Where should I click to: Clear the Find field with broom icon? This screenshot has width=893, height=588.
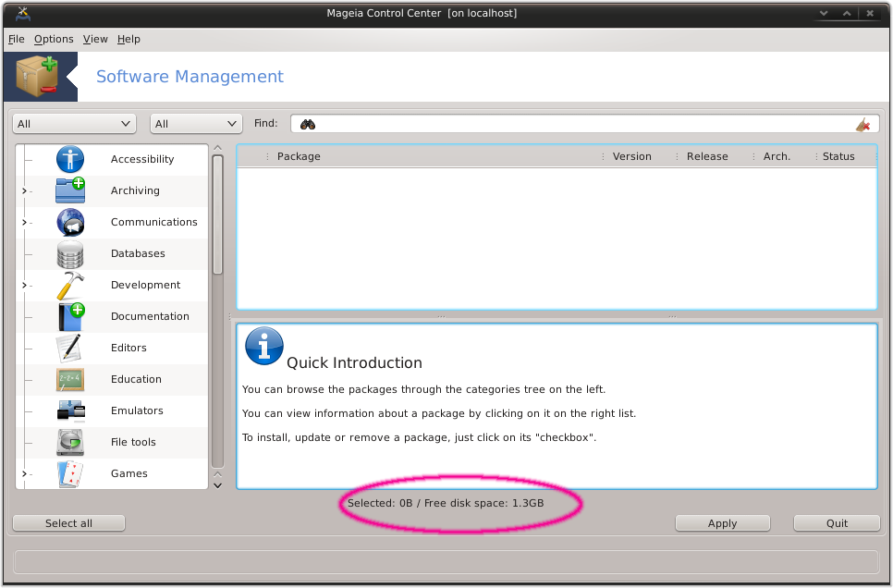tap(862, 124)
